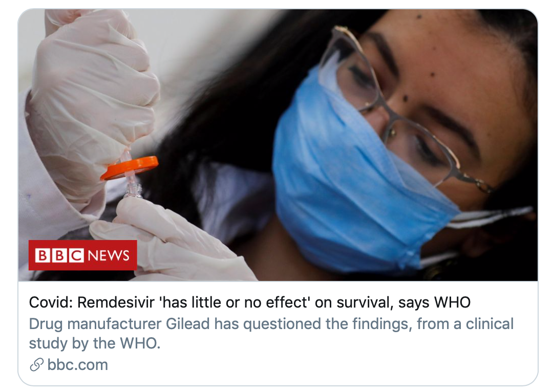Click the quoted phrase 'has little or no effect'

point(235,302)
